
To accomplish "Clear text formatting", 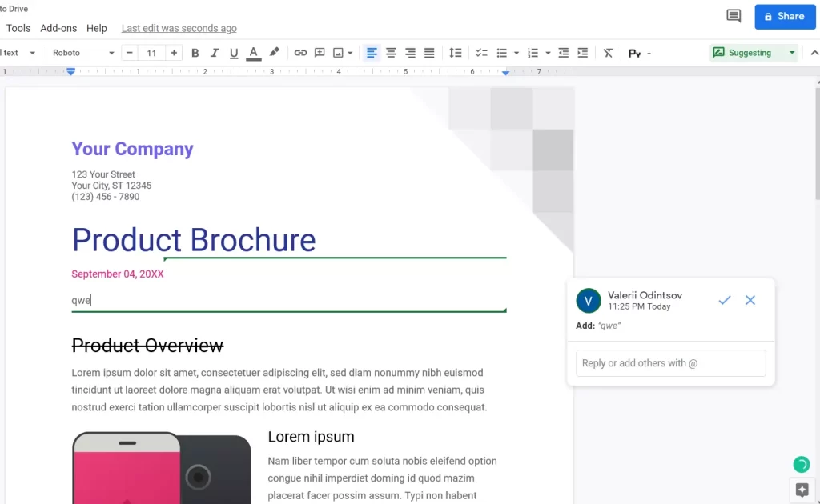I will pos(608,53).
